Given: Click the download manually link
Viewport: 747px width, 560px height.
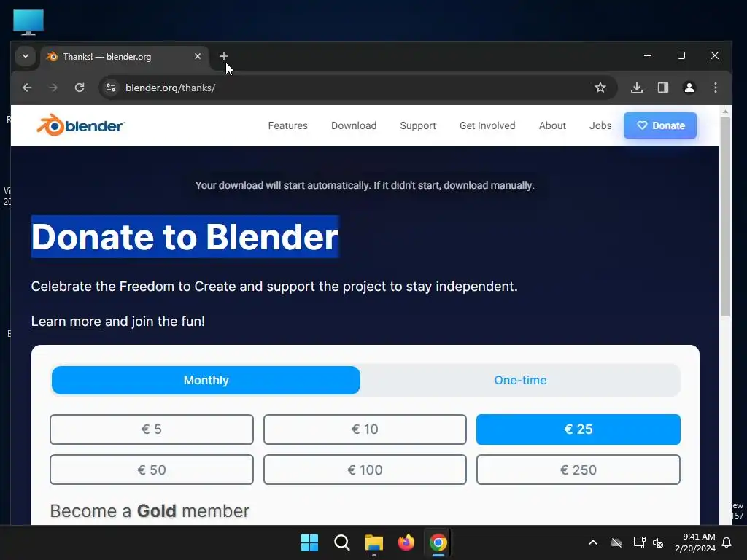Looking at the screenshot, I should pyautogui.click(x=487, y=186).
